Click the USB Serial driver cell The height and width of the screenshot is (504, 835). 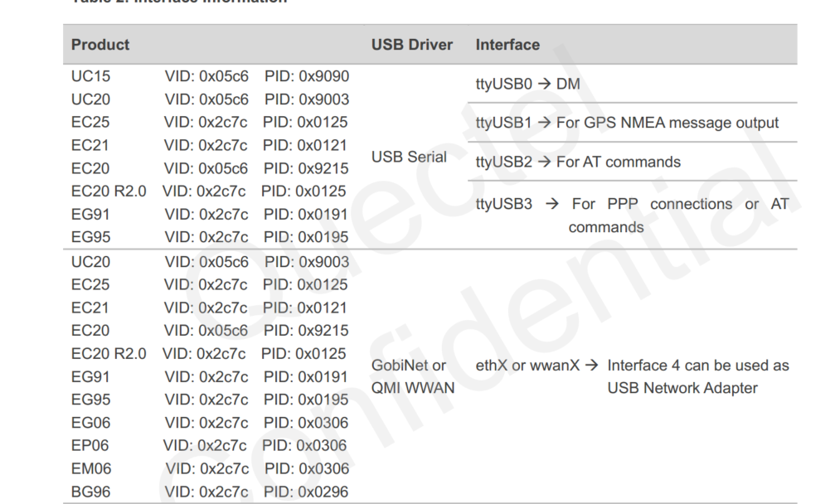[x=409, y=157]
